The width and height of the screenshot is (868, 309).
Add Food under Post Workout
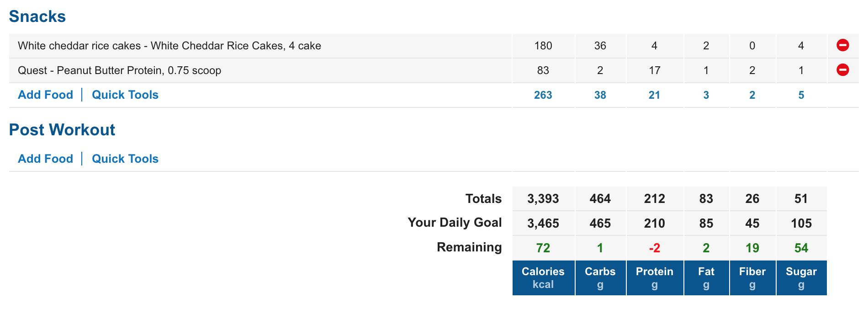tap(45, 159)
